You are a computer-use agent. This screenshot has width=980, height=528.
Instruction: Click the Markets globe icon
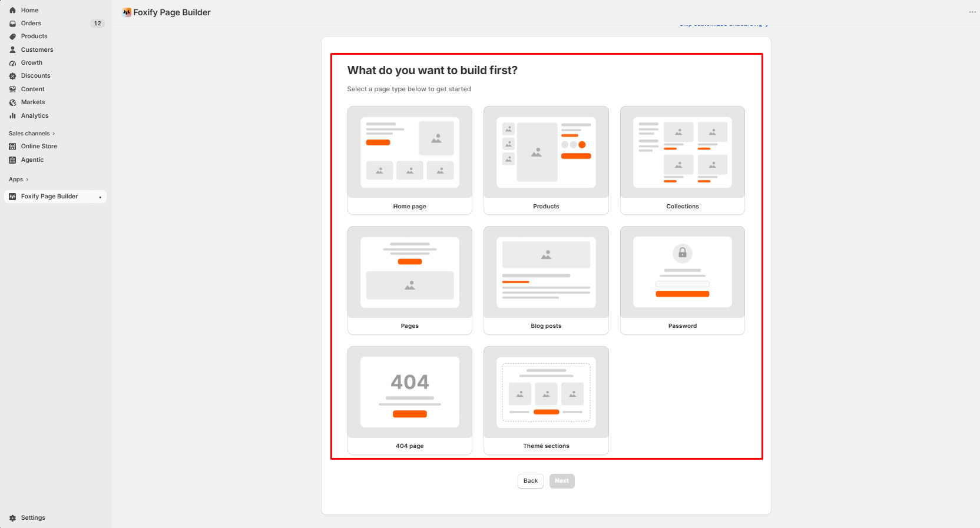[x=12, y=102]
